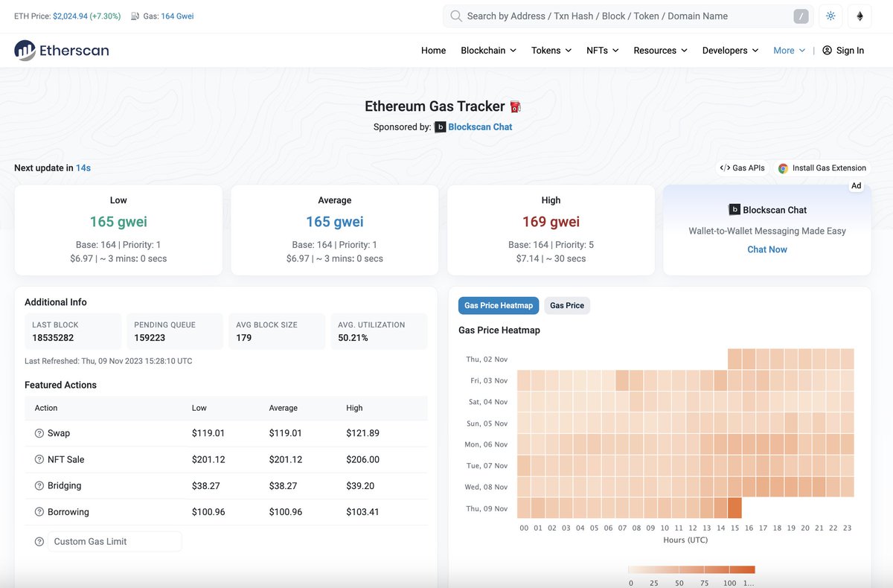893x588 pixels.
Task: Click the Pending Queue 159223 value
Action: pyautogui.click(x=150, y=338)
